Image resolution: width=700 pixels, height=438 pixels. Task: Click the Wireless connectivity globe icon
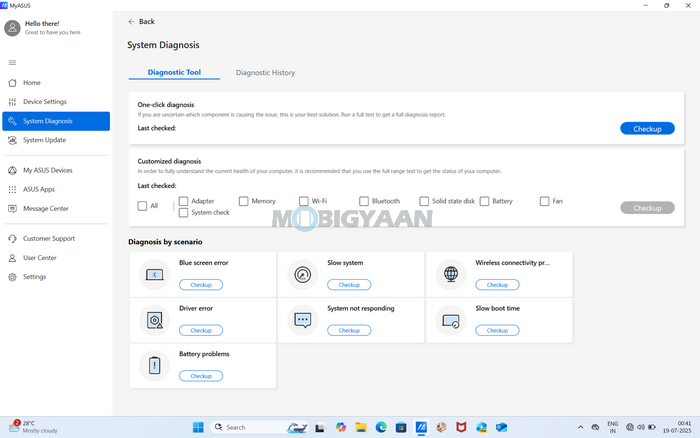pyautogui.click(x=451, y=275)
